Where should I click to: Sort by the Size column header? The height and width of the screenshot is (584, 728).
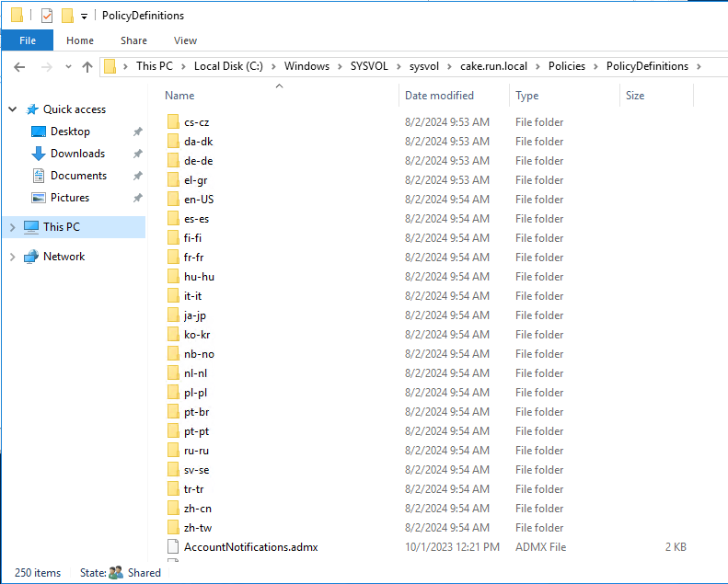point(635,96)
